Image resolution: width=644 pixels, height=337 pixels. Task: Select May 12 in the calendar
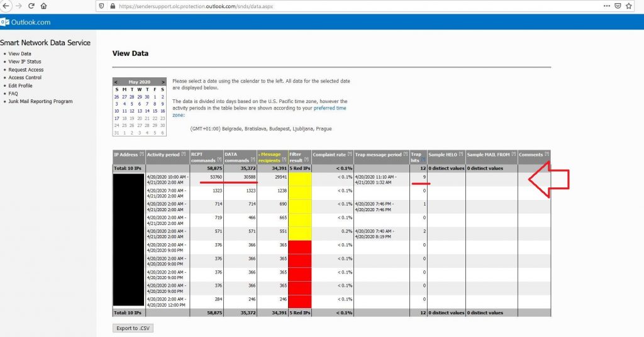tap(131, 111)
